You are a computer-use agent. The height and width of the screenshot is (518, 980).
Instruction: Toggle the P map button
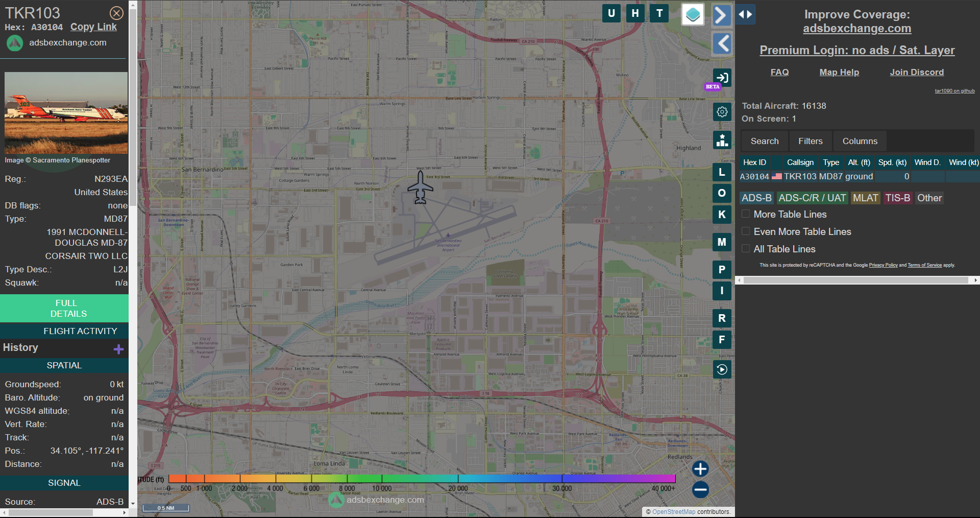point(722,270)
